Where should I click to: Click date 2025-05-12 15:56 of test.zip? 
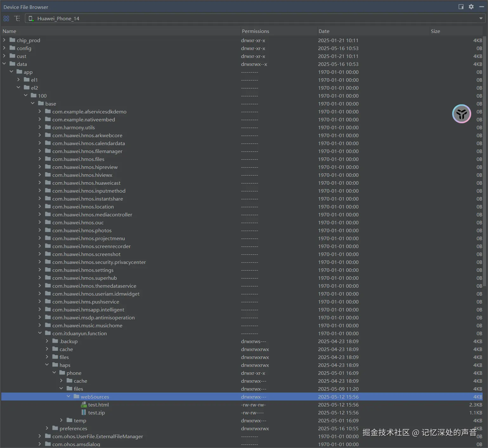[x=338, y=413]
